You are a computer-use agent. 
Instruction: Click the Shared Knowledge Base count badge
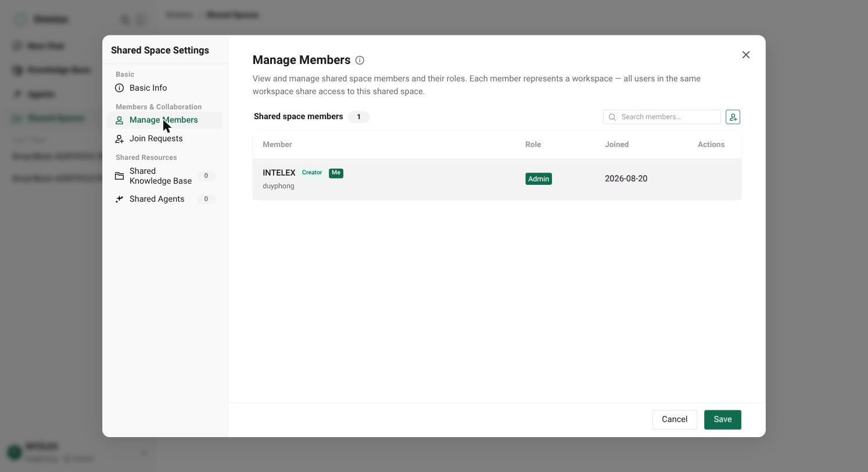[206, 176]
